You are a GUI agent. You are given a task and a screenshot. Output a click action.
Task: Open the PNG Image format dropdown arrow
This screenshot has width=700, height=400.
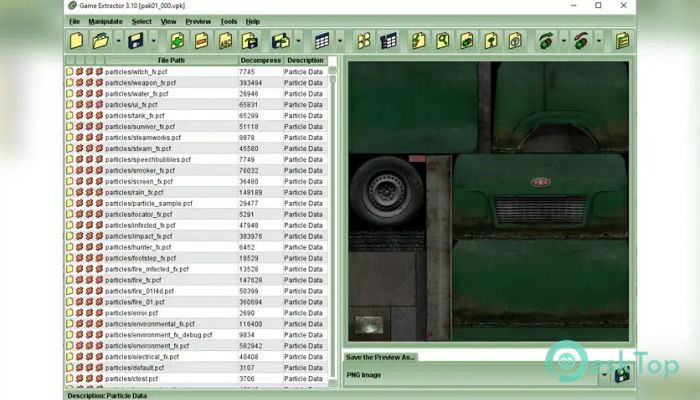click(604, 375)
